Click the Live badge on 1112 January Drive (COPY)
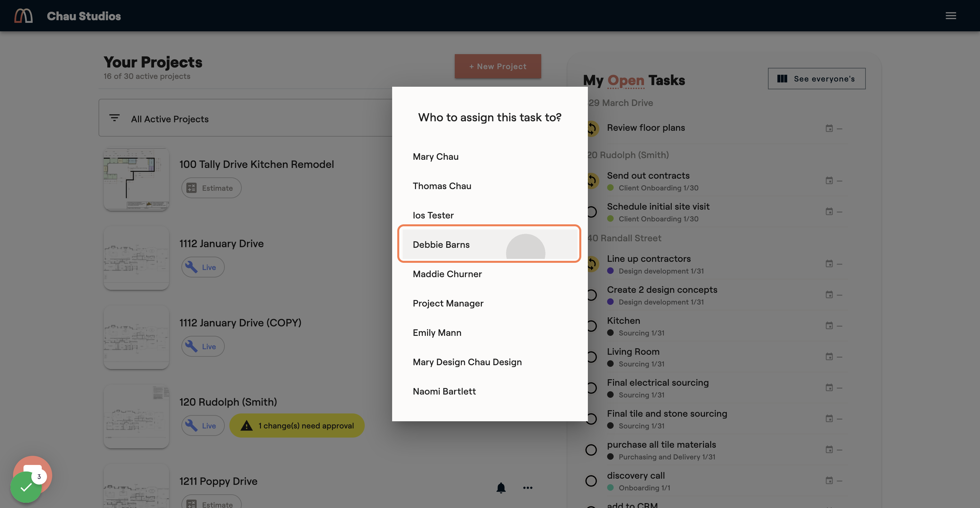This screenshot has height=508, width=980. click(203, 346)
